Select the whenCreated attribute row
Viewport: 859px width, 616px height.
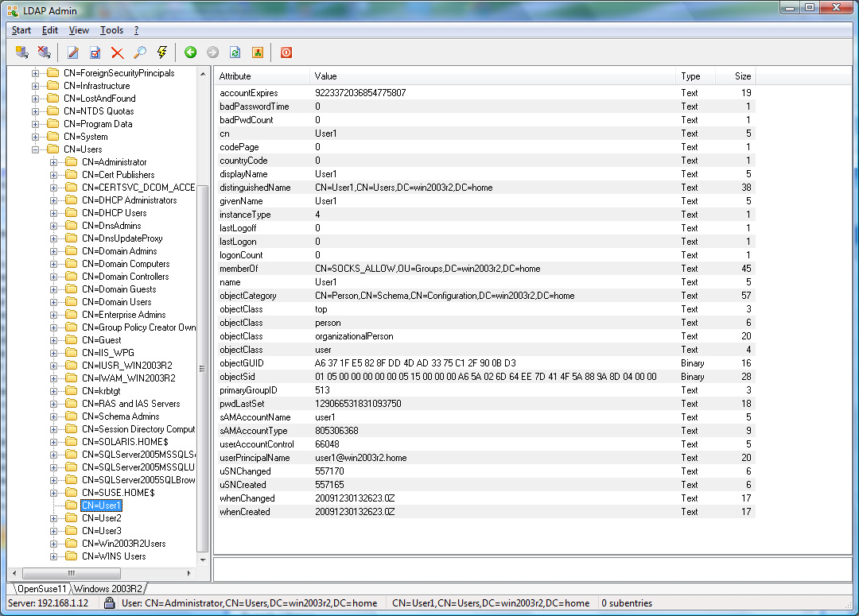tap(485, 511)
